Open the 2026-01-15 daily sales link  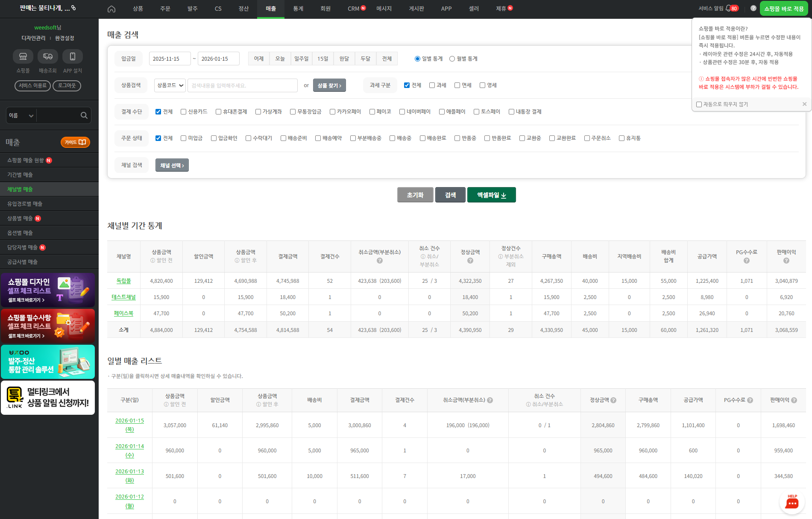[x=130, y=425]
